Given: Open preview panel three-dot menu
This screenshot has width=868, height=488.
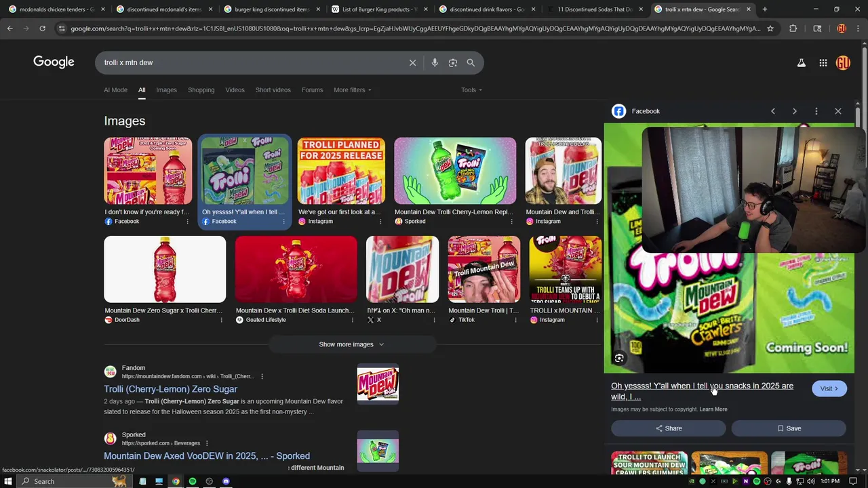Looking at the screenshot, I should tap(816, 111).
